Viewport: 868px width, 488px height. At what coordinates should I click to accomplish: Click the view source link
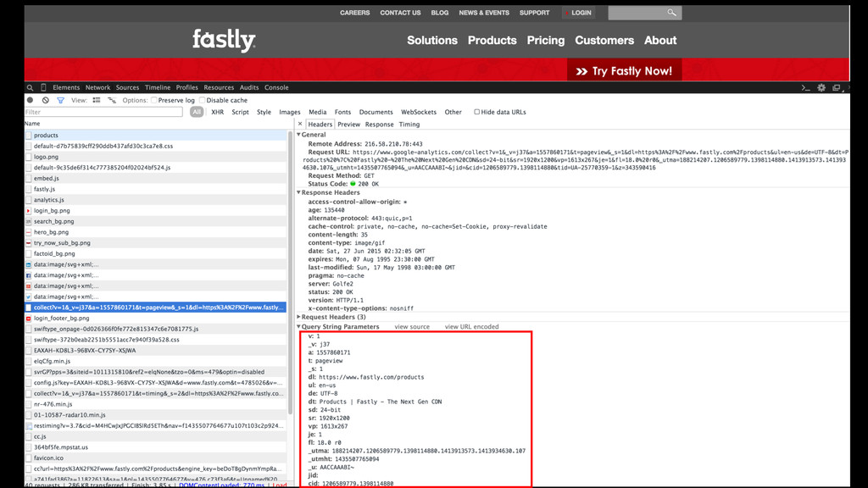coord(412,326)
